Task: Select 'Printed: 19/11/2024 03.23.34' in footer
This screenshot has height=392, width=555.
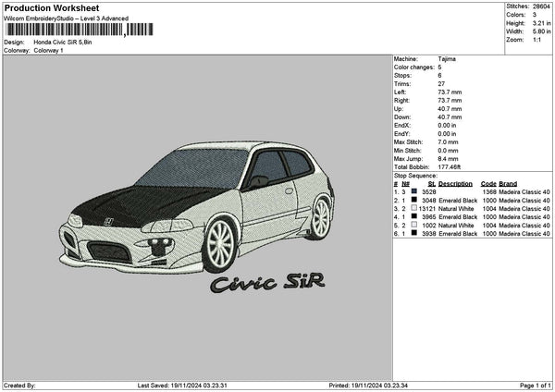Action: tap(368, 386)
